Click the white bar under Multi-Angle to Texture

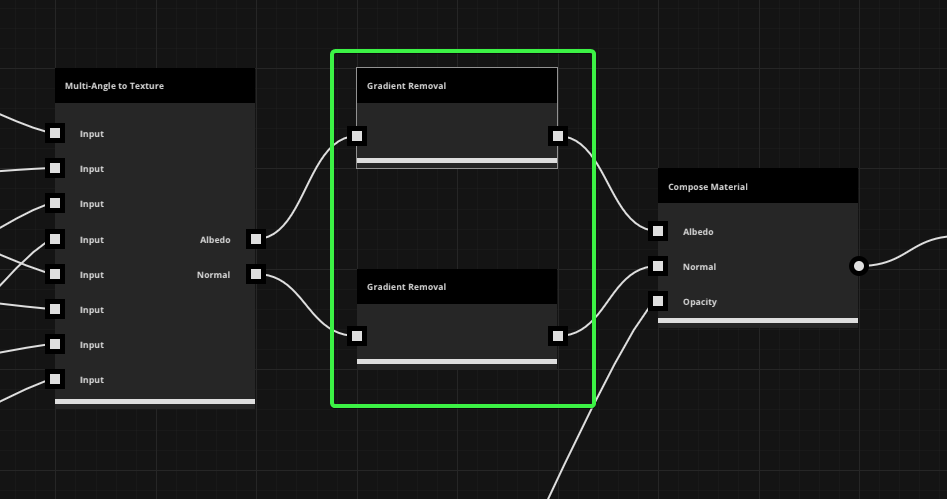pos(154,402)
